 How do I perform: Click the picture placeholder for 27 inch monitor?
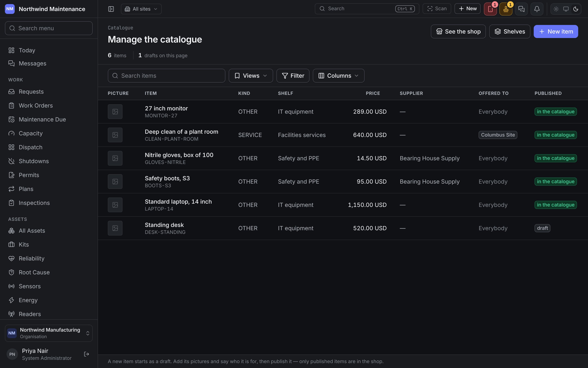(x=115, y=112)
